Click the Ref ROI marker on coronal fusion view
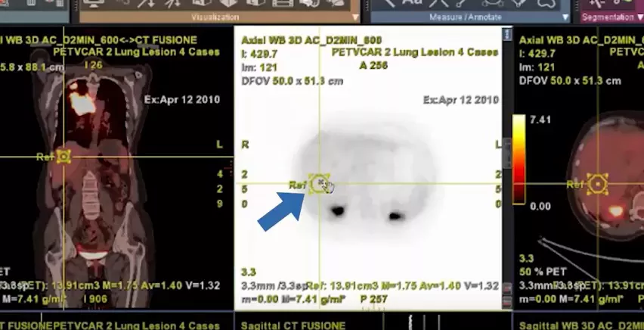644x330 pixels. [63, 157]
